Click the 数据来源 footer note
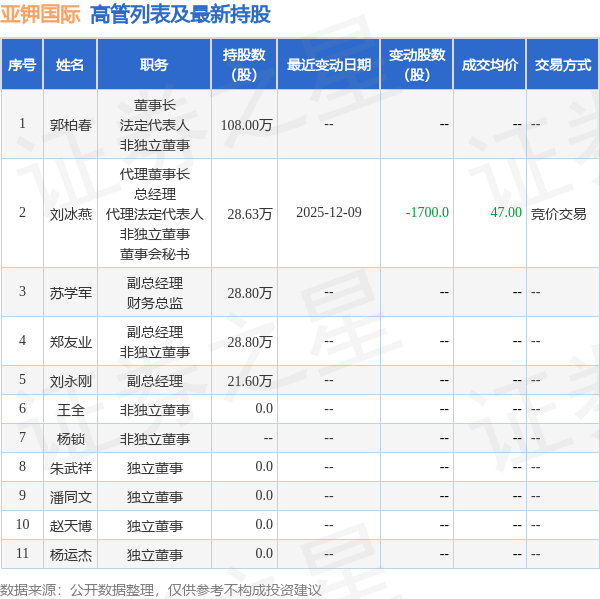Viewport: 600px width, 599px height. [x=161, y=590]
